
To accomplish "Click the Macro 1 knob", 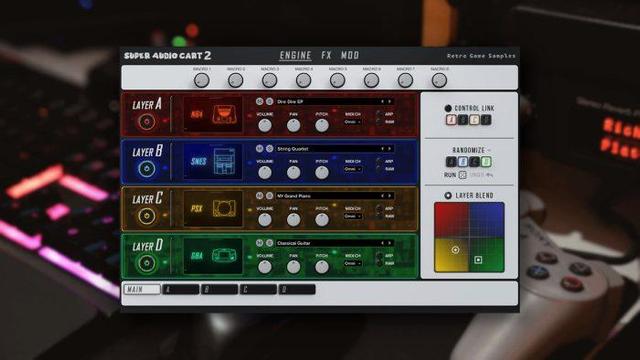I will pyautogui.click(x=202, y=80).
